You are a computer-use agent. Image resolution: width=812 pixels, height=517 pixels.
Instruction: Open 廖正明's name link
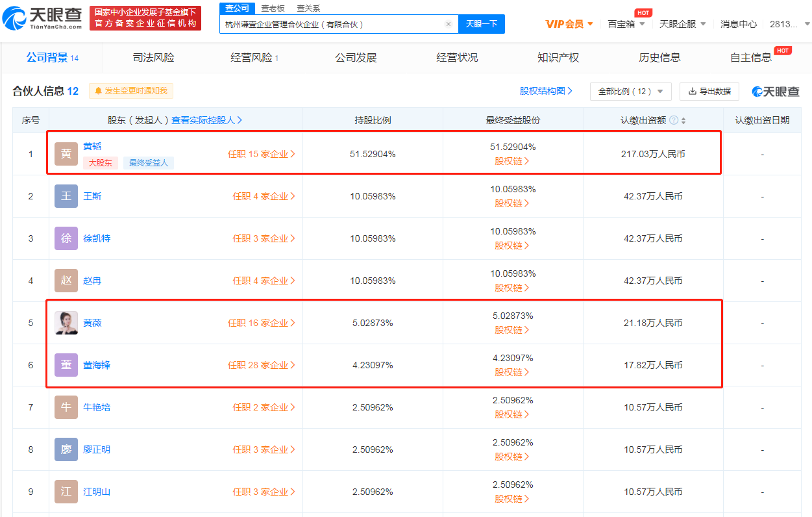click(x=97, y=449)
